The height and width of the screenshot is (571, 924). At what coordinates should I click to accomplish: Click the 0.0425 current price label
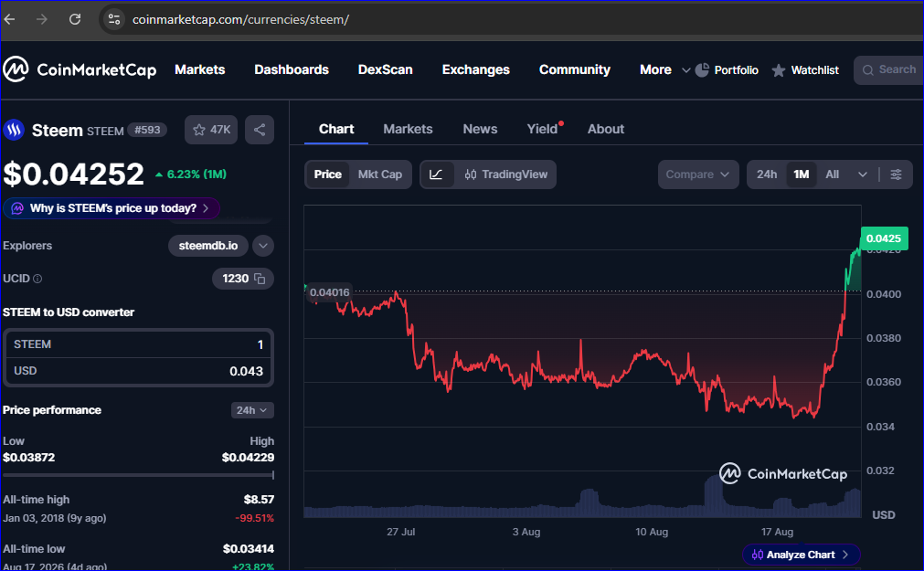pos(884,238)
